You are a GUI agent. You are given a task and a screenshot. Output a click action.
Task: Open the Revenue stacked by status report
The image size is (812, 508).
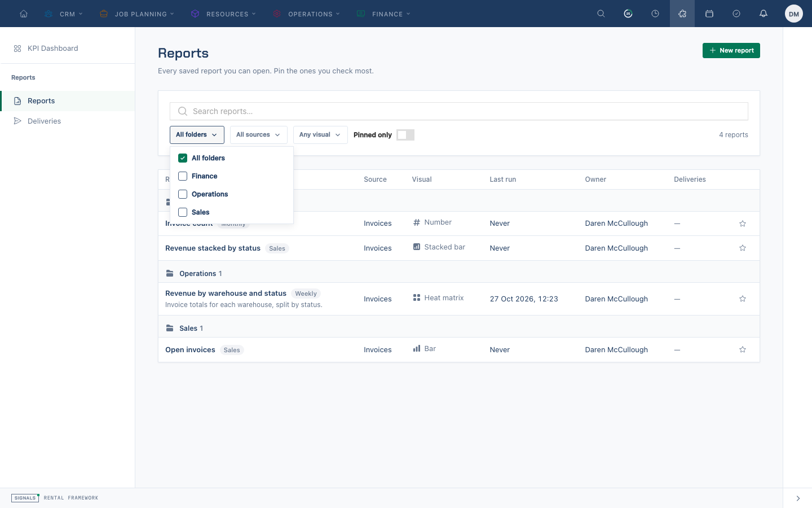coord(213,248)
